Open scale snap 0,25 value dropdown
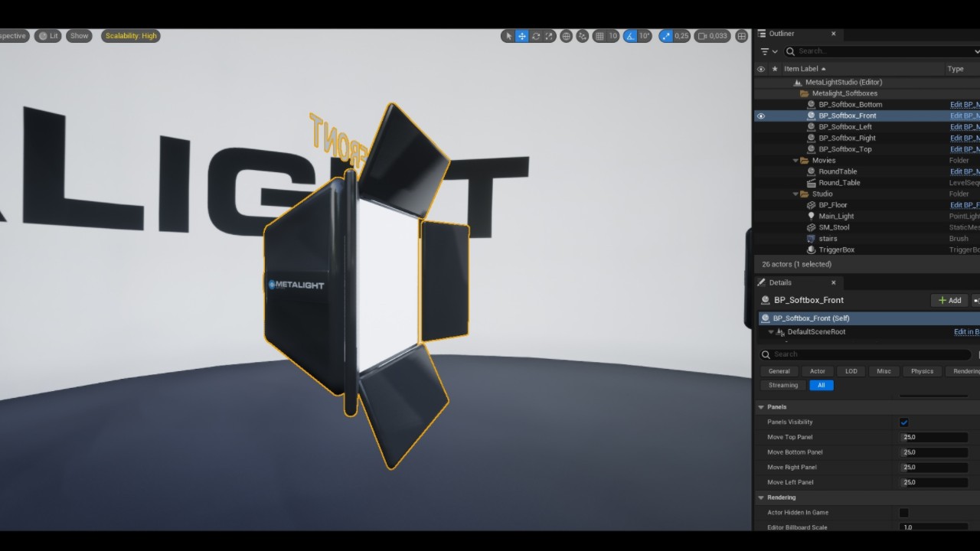This screenshot has width=980, height=551. (x=681, y=36)
